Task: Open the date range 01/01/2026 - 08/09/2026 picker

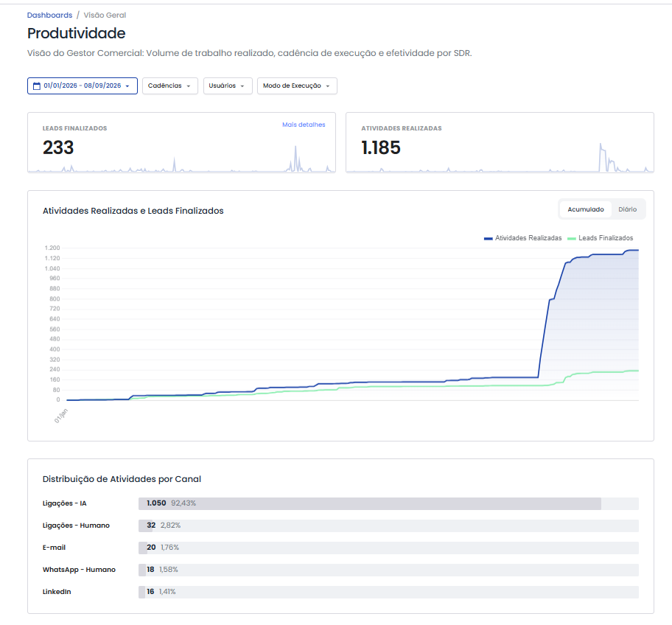Action: pyautogui.click(x=83, y=85)
